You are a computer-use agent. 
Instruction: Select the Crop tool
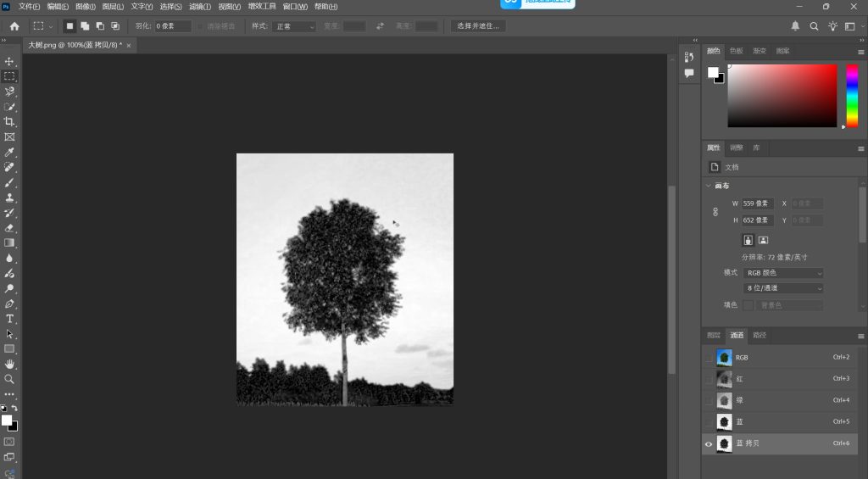[x=9, y=122]
